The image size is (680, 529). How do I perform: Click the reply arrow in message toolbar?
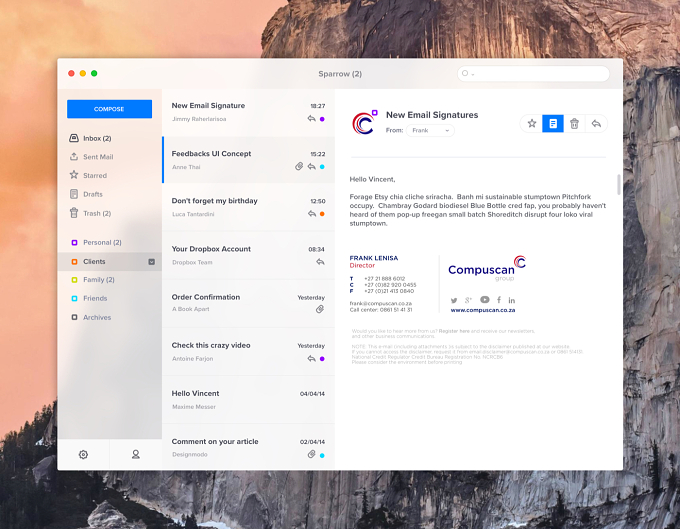(x=596, y=124)
